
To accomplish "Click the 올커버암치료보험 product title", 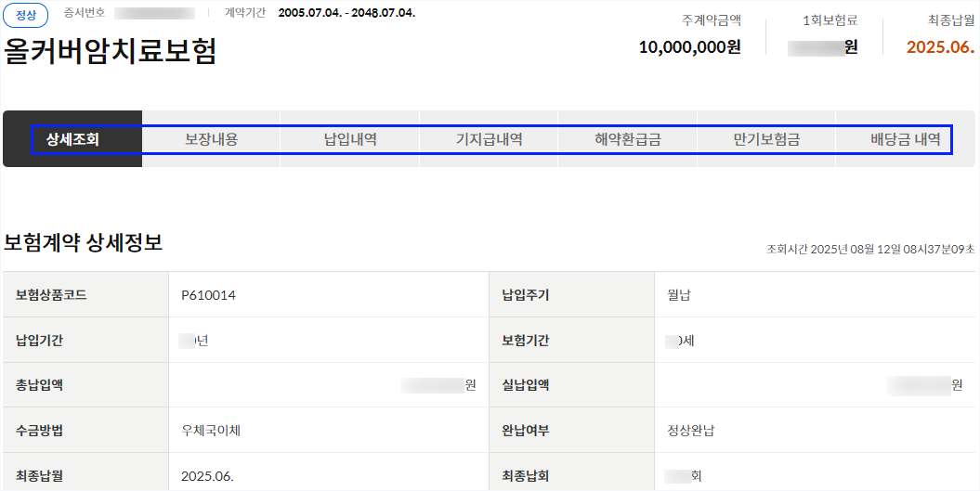I will [x=111, y=53].
